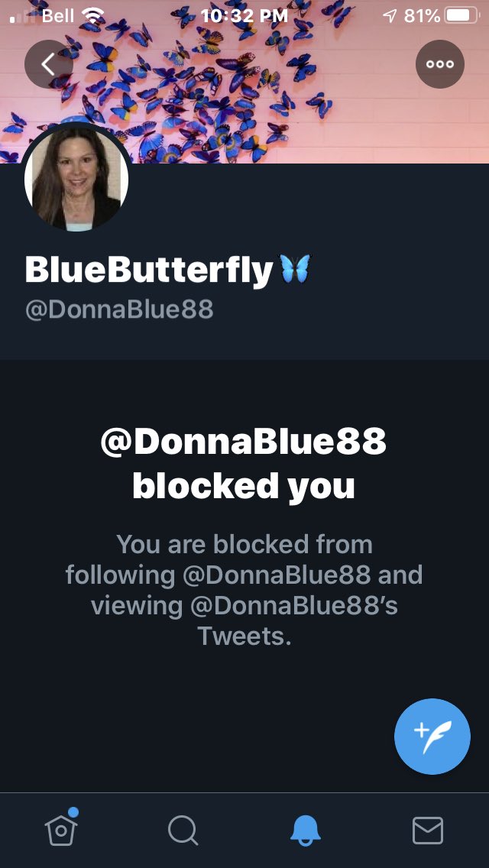Tap the location arrow status icon

(390, 16)
